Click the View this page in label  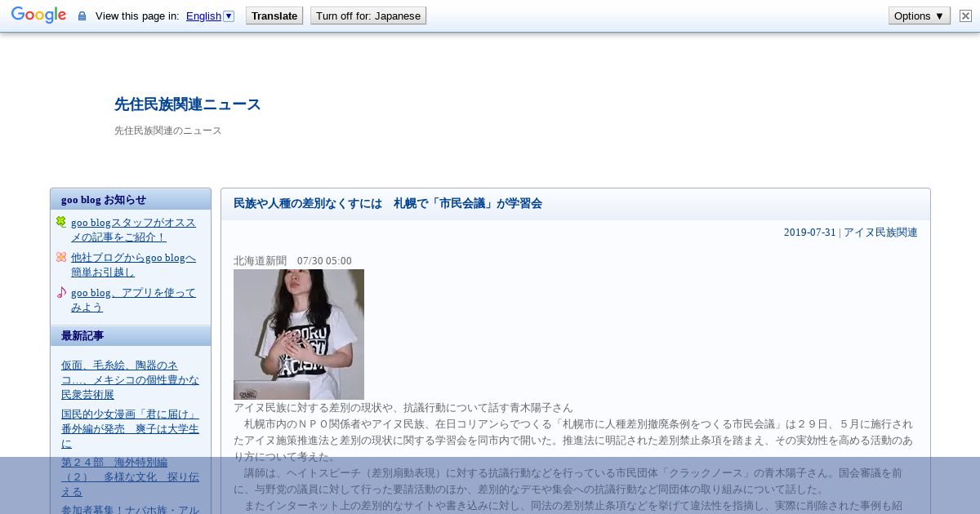click(137, 16)
